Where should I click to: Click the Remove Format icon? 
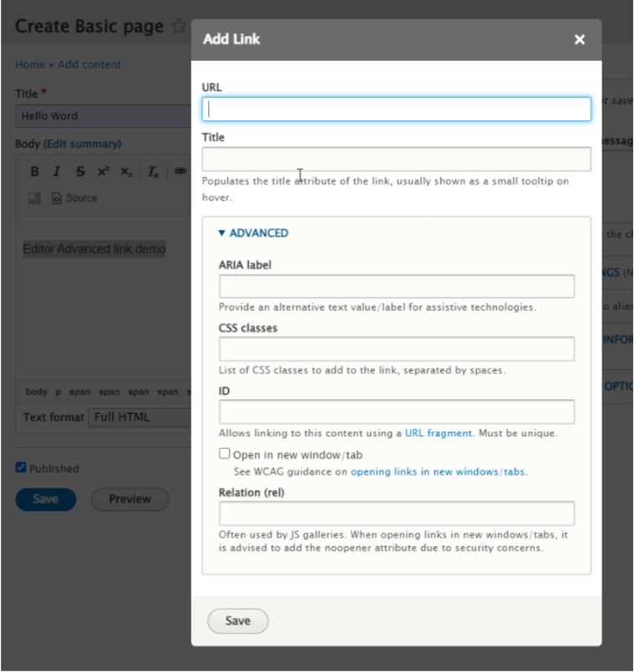[x=153, y=171]
